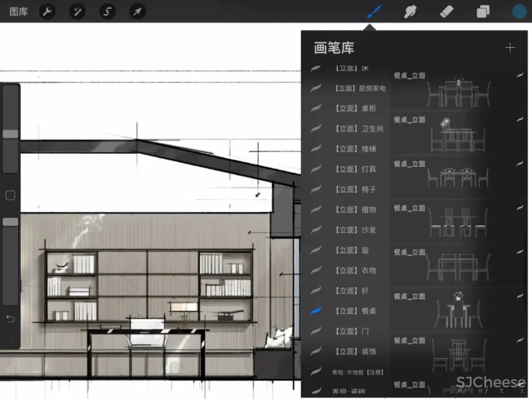Open the 【立面】灯具 brush category
Viewport: 532px width, 399px height.
(x=354, y=169)
